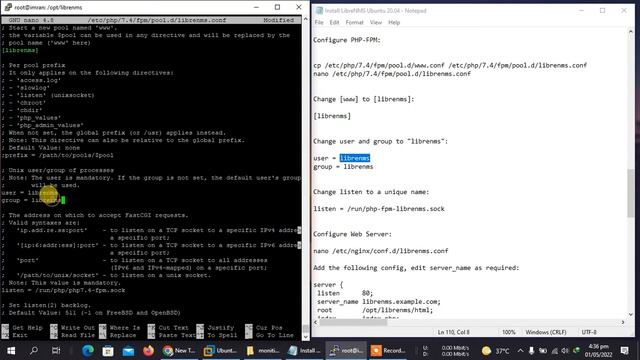Click the 'Configure PHP-FPM:' heading
Viewport: 640px width, 360px height.
tap(347, 40)
